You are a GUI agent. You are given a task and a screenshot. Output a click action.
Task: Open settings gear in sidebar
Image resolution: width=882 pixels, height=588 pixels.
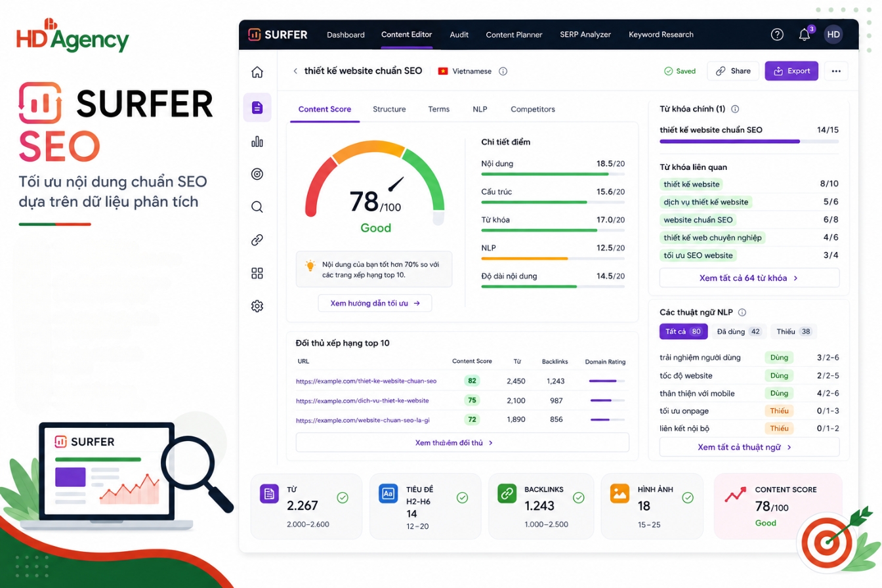click(x=257, y=306)
